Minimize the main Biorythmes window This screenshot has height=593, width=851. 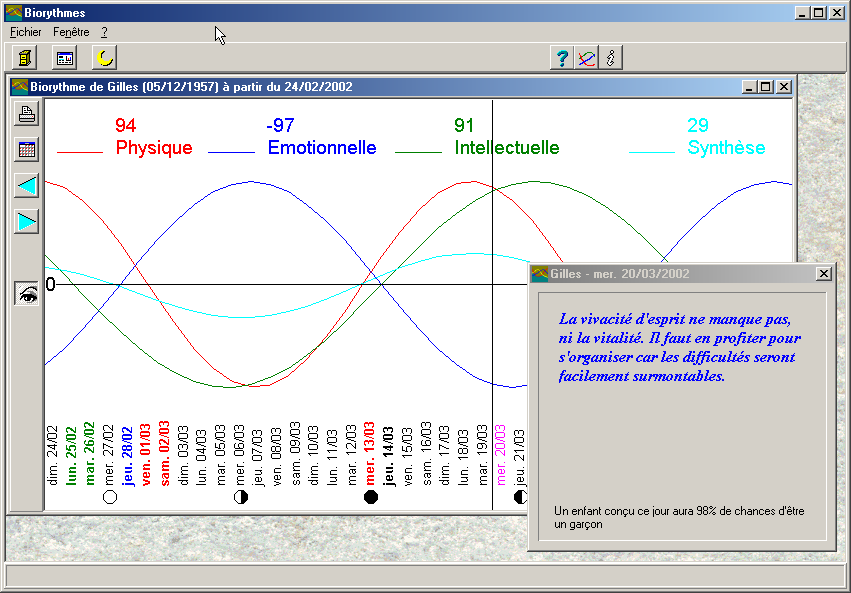click(802, 12)
